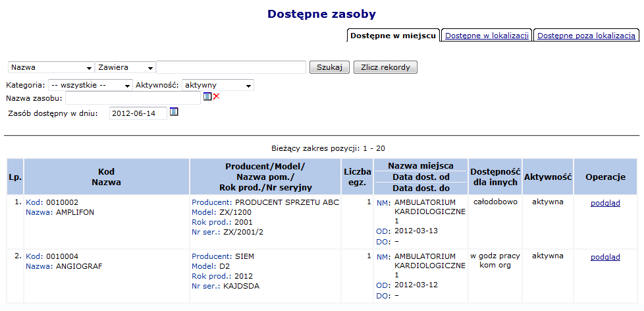
Task: Select the Dostępne w miejscu tab
Action: click(x=393, y=36)
